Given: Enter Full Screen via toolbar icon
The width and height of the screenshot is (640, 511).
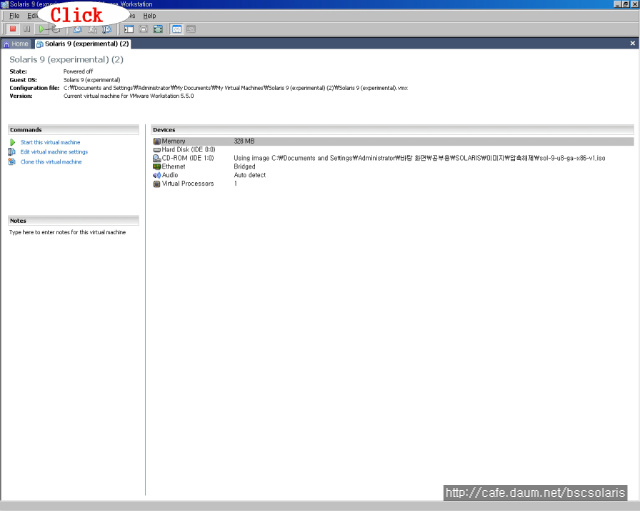Looking at the screenshot, I should tap(158, 29).
